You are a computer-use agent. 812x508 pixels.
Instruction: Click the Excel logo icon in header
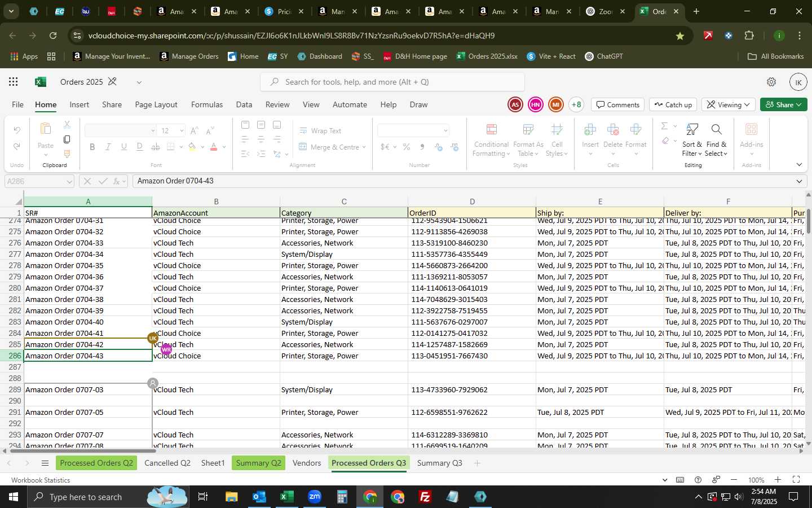coord(41,82)
